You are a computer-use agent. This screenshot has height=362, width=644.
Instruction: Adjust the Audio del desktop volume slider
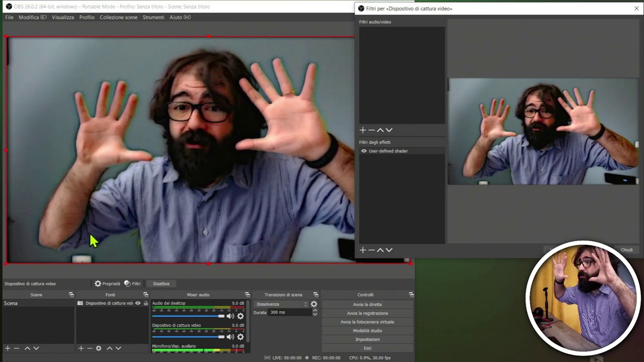click(x=188, y=316)
